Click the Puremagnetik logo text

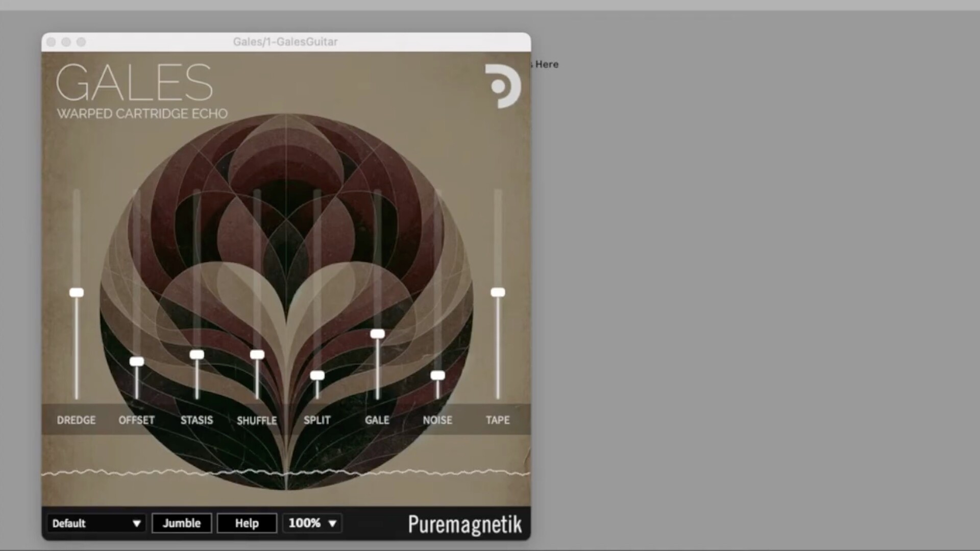(464, 524)
